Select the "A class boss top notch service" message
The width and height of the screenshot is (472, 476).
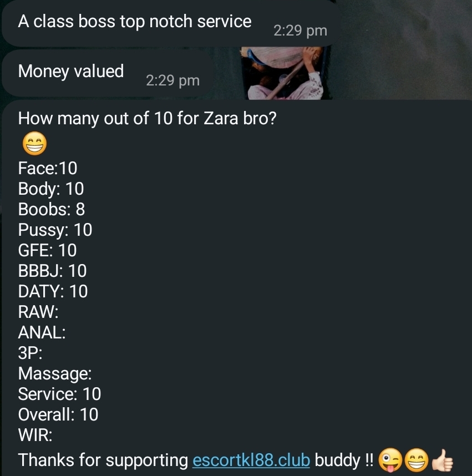point(171,23)
